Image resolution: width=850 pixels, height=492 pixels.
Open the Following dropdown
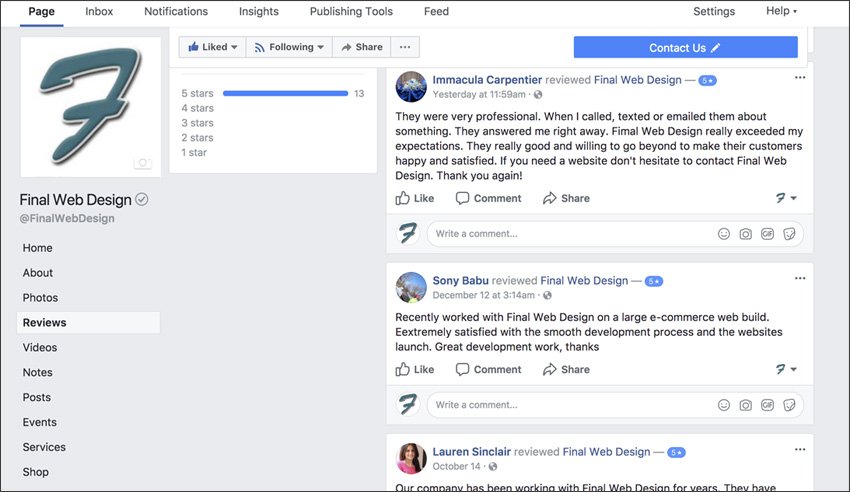289,47
